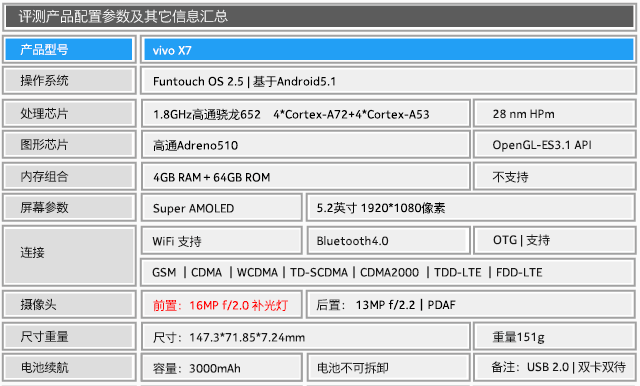The height and width of the screenshot is (386, 640).
Task: Click the '尺寸: 147.3*71.85*7.24mm' cell
Action: pos(306,337)
